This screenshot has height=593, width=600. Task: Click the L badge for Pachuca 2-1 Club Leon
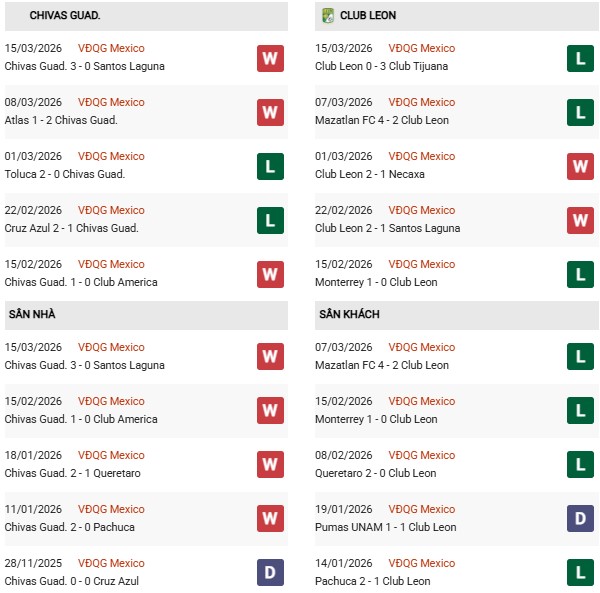(x=581, y=573)
